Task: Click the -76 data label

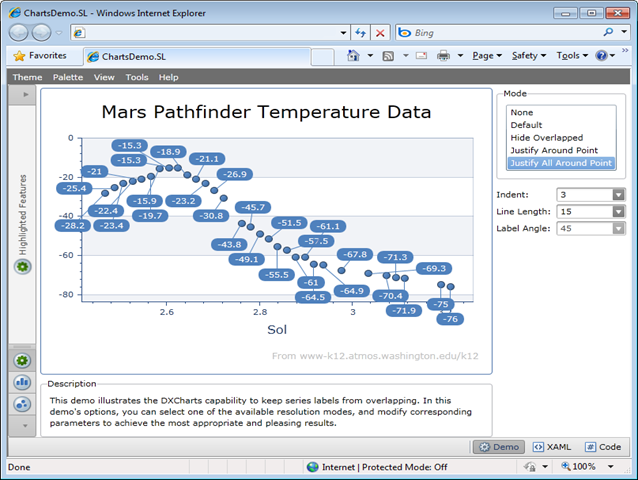Action: coord(450,319)
